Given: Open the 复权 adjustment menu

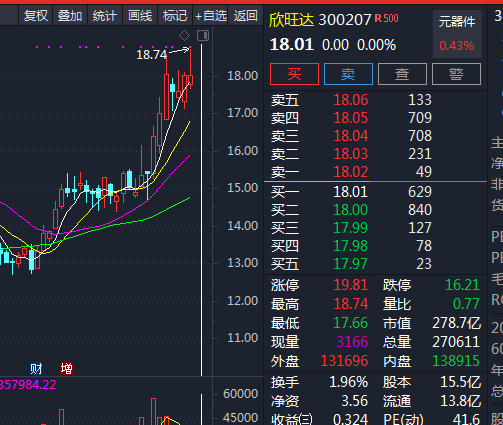Looking at the screenshot, I should click(x=35, y=16).
